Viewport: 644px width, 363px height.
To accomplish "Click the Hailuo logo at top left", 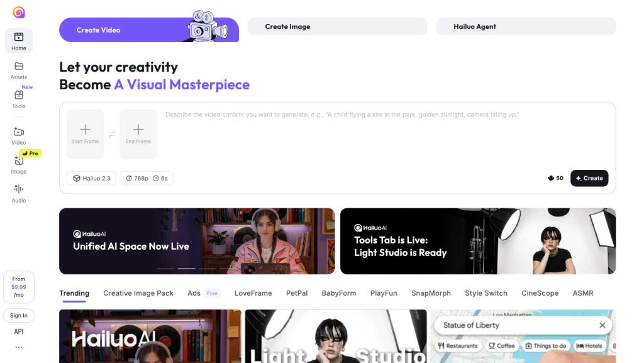I will (x=19, y=11).
